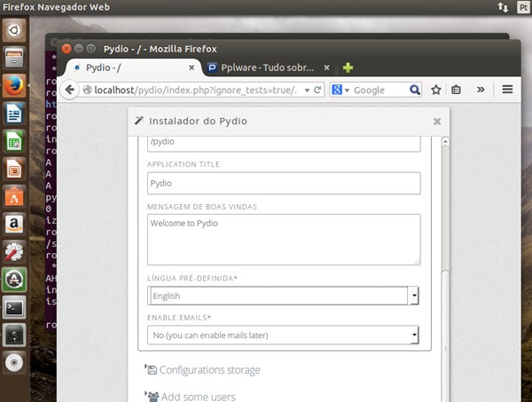Open the Enable Emails dropdown
Viewport: 532px width, 402px height.
(283, 335)
